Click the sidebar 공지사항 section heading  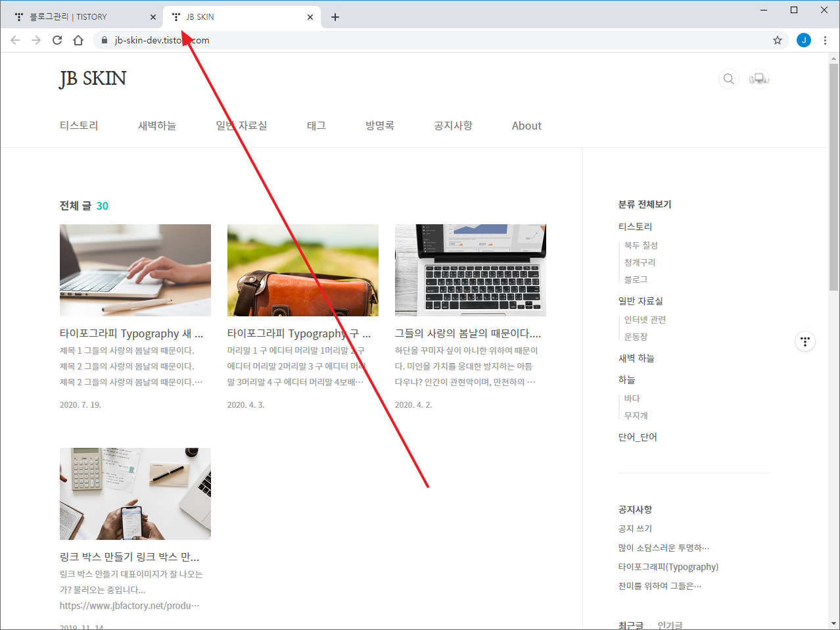636,510
